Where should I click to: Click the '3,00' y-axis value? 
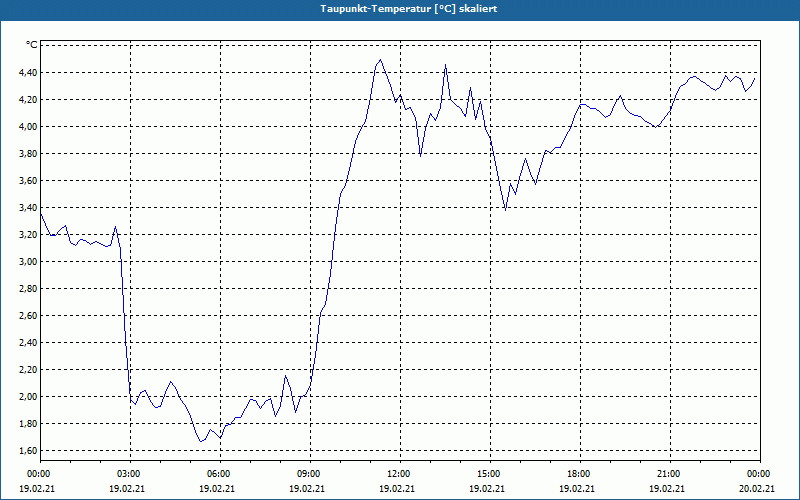point(28,262)
